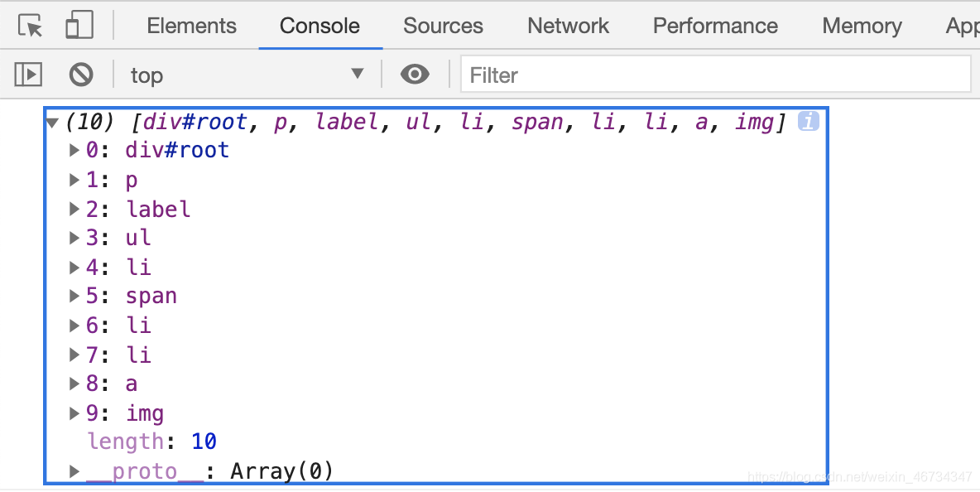Open live expression eye icon

415,75
